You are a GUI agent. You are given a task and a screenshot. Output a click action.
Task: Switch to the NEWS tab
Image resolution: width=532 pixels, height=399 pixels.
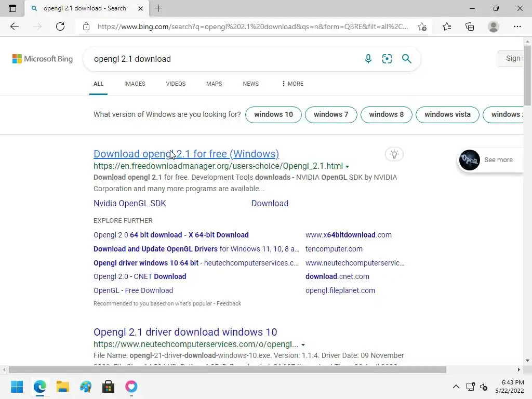click(x=251, y=84)
